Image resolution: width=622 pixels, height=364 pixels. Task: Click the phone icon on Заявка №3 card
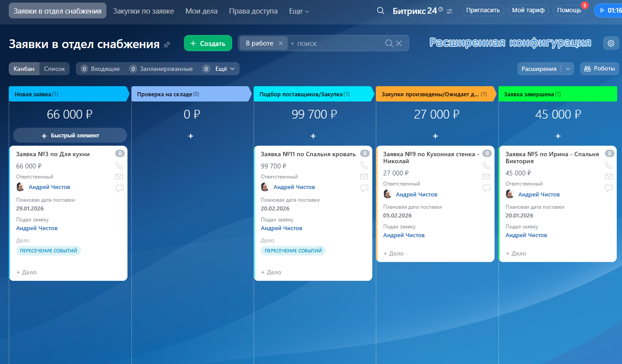[x=119, y=165]
